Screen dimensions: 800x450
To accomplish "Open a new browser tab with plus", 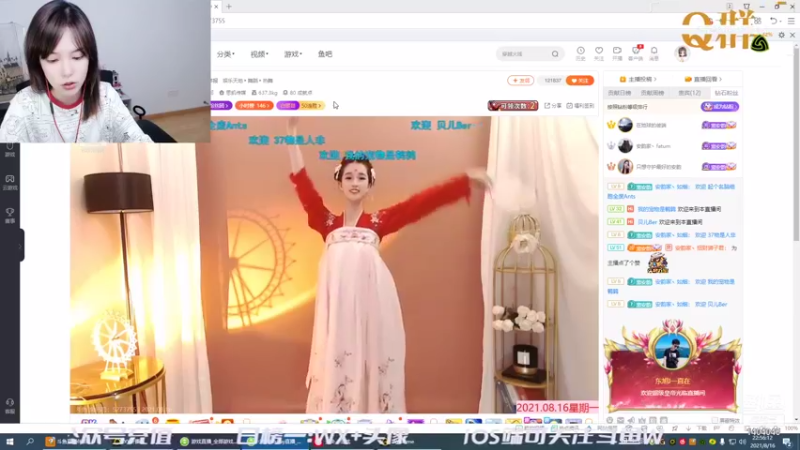I will click(x=229, y=7).
